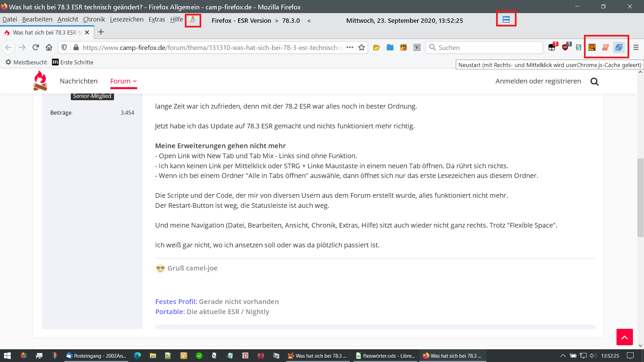This screenshot has height=362, width=644.
Task: Open tracking protection shield panel
Action: [64, 47]
